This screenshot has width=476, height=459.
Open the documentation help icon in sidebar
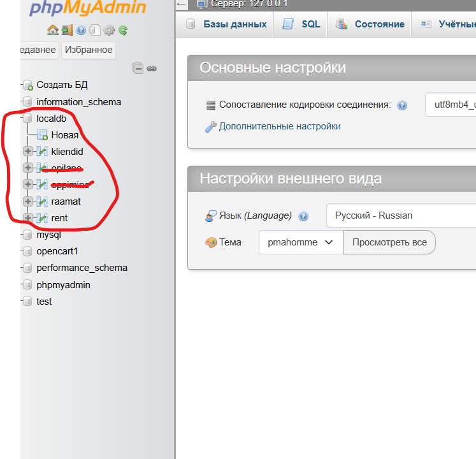[x=81, y=30]
